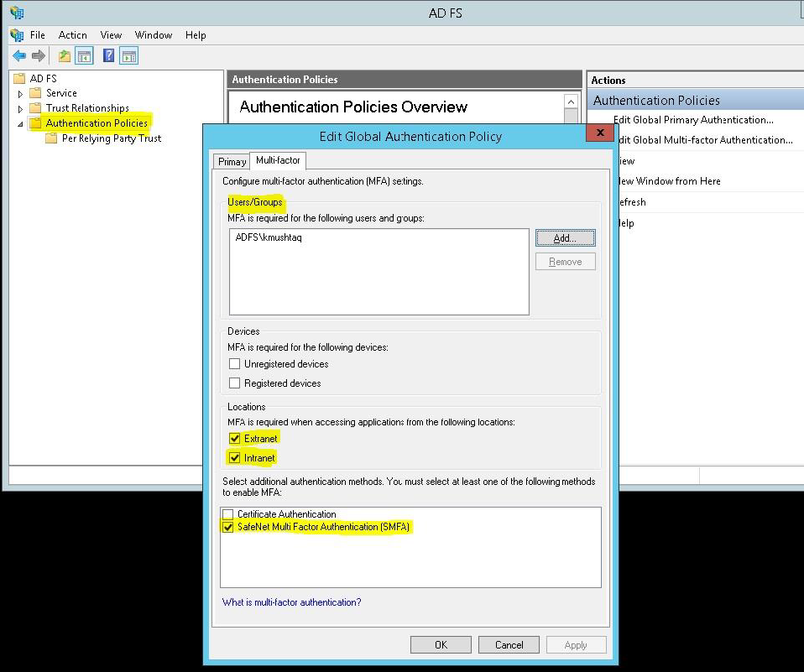Collapse the Authentication Policies node
The image size is (804, 672).
[21, 123]
